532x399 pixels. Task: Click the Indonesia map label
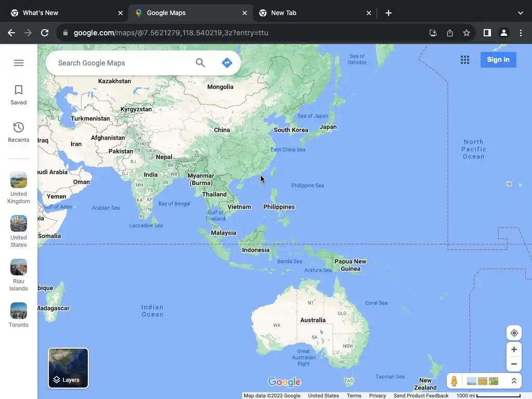point(256,250)
